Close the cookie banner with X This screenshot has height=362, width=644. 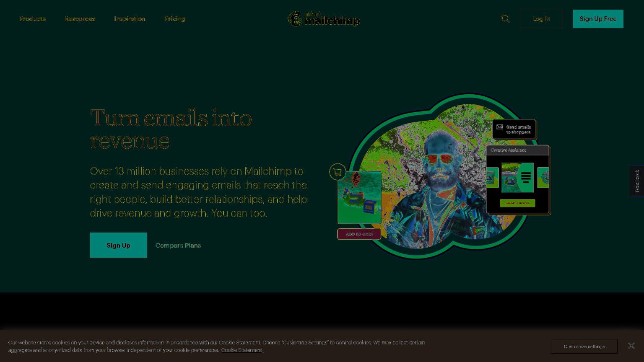631,346
